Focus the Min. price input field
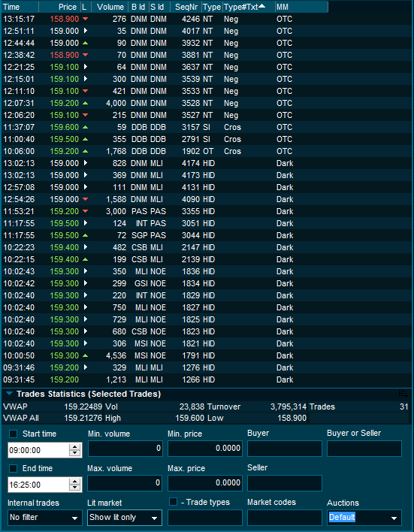The width and height of the screenshot is (414, 532). (205, 449)
